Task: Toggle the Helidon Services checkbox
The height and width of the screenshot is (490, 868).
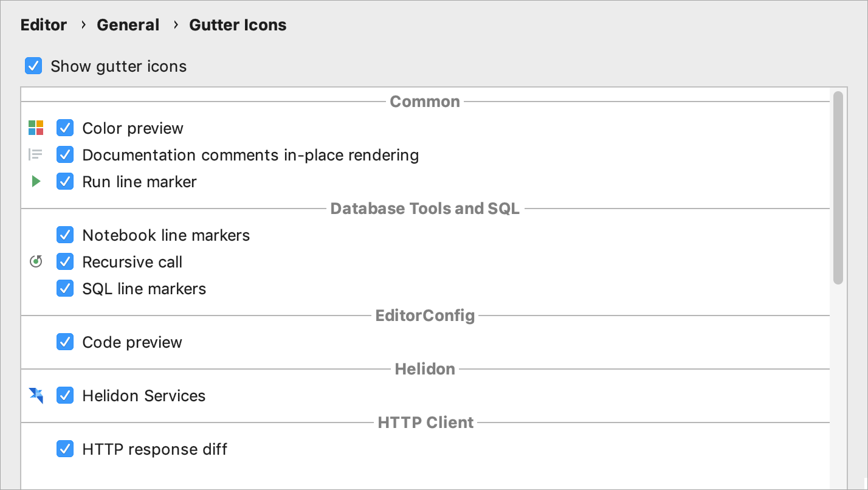Action: (65, 395)
